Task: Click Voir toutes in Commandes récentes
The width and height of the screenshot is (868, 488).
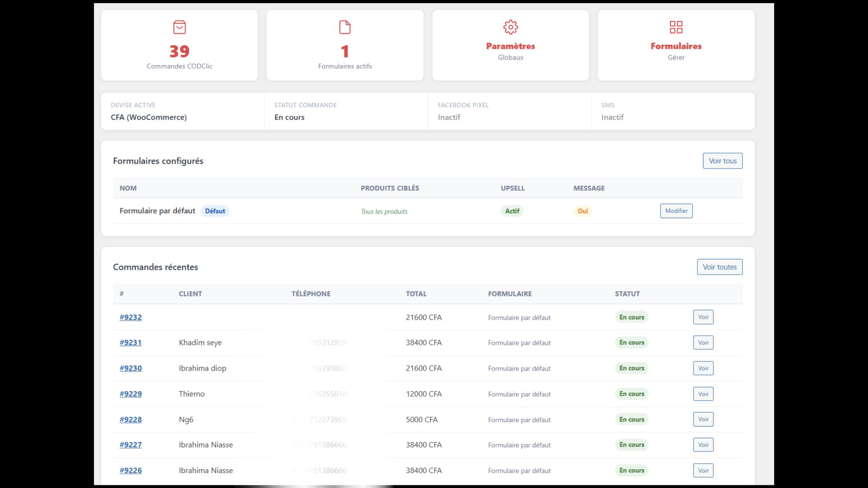Action: 719,267
